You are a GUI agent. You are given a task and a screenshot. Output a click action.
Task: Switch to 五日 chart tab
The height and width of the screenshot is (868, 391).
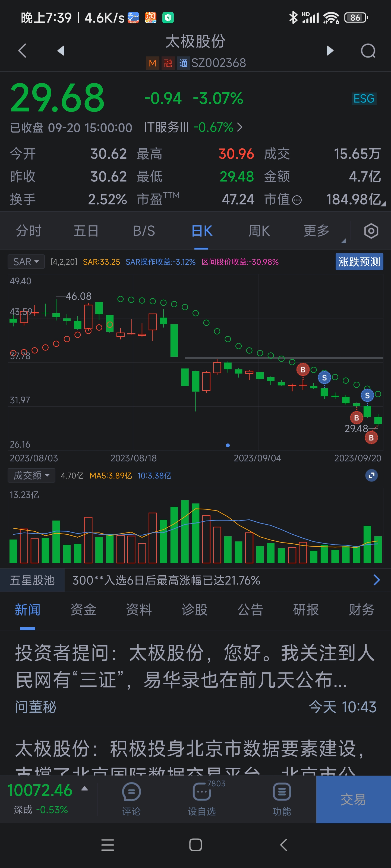86,231
